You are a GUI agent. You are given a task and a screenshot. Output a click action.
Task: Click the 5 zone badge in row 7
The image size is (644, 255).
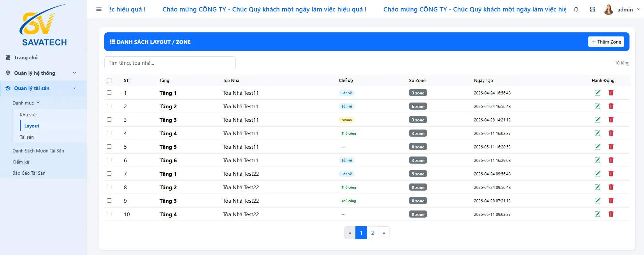pyautogui.click(x=418, y=174)
